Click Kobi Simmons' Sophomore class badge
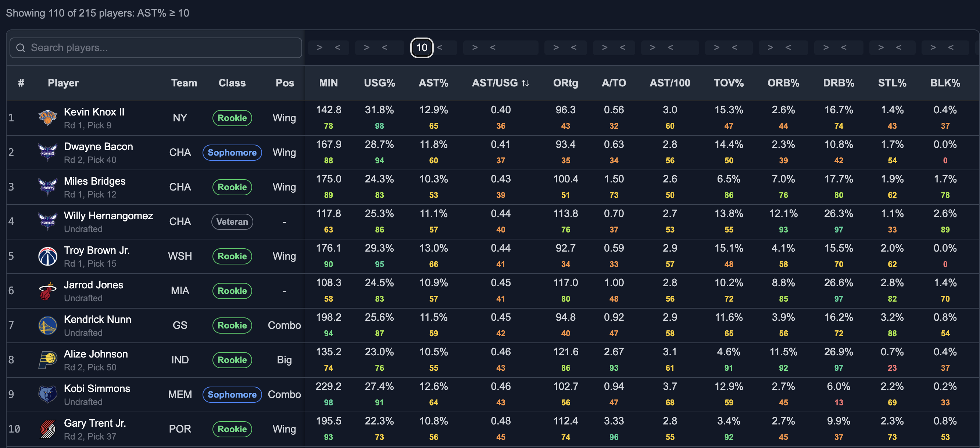The width and height of the screenshot is (980, 448). click(232, 394)
